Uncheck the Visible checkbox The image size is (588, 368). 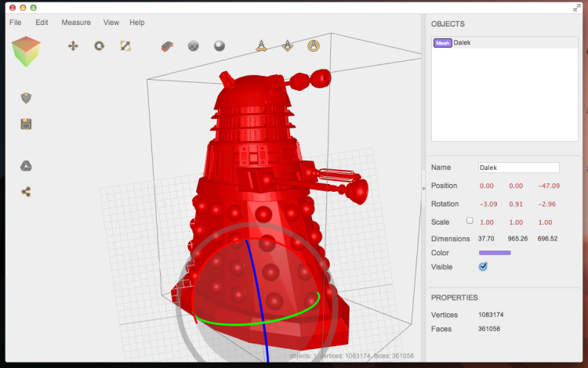[x=483, y=266]
